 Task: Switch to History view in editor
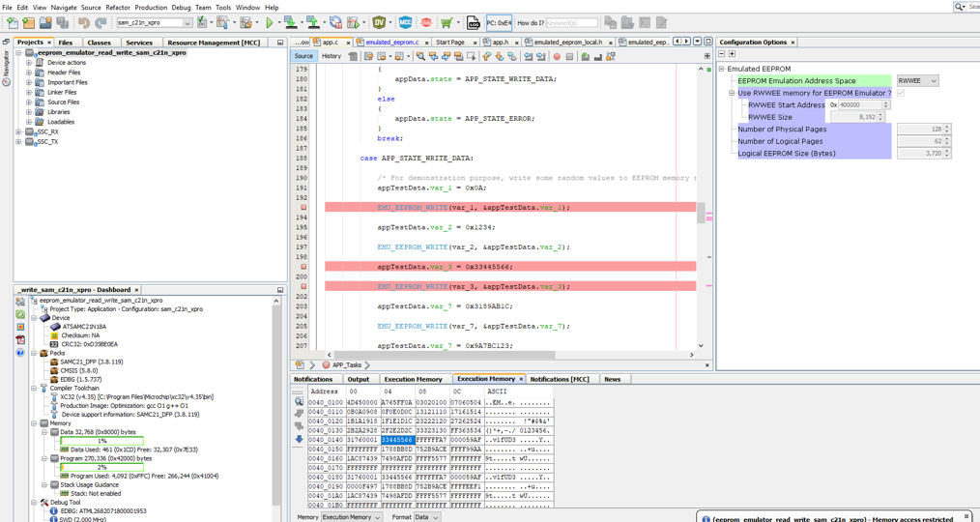331,56
